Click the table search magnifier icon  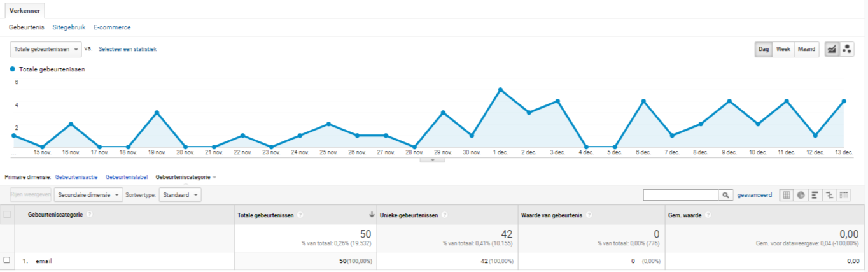725,195
